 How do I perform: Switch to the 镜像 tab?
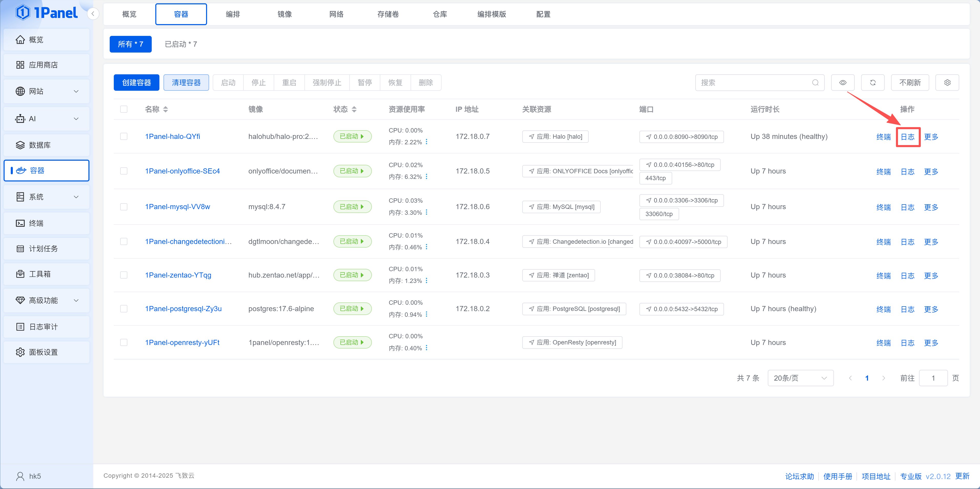284,14
